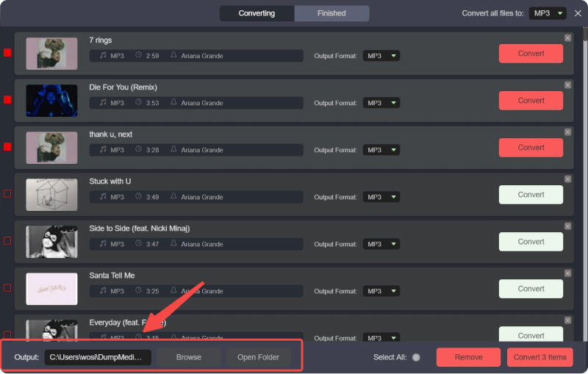Image resolution: width=588 pixels, height=374 pixels.
Task: Click the music note icon in Side to Side row
Action: coord(103,244)
